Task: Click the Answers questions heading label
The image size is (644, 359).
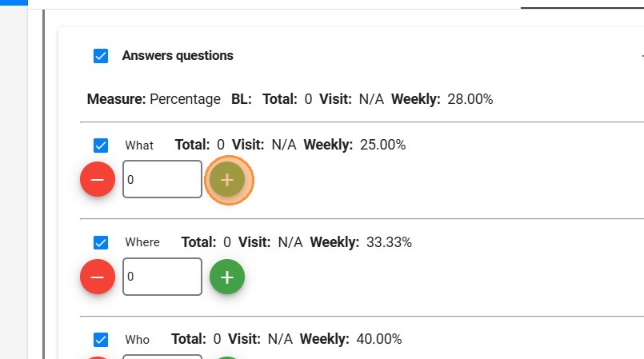Action: pos(178,56)
